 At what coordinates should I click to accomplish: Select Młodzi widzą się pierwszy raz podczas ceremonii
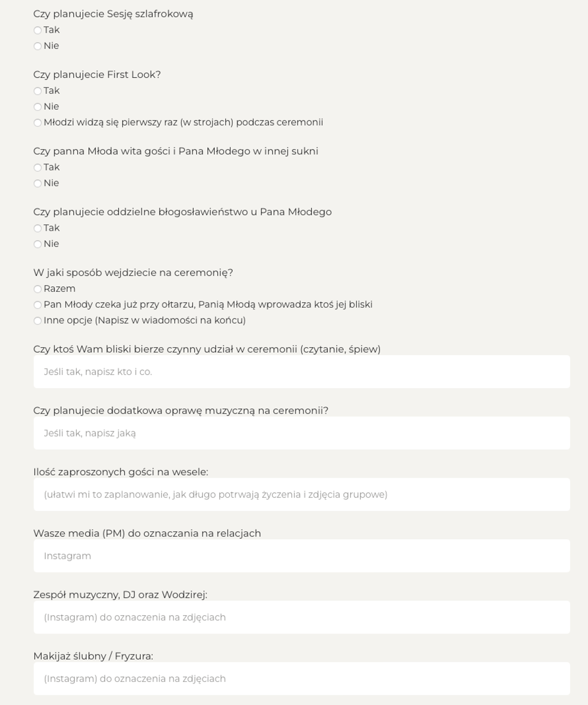click(37, 122)
